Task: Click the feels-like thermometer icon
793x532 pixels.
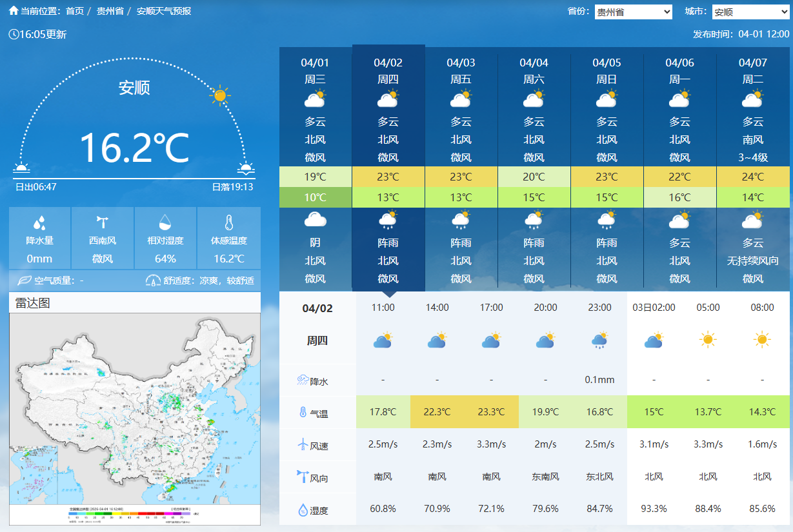Action: (228, 222)
